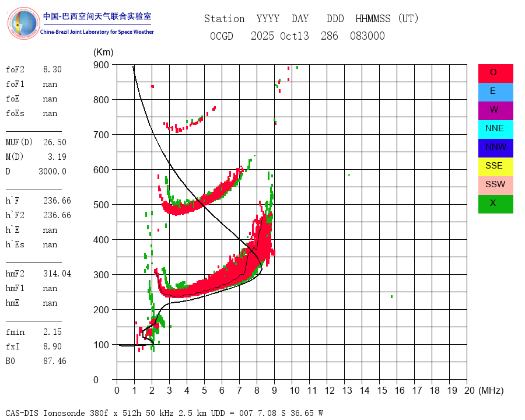Select the yellow SSE legend swatch

(495, 167)
